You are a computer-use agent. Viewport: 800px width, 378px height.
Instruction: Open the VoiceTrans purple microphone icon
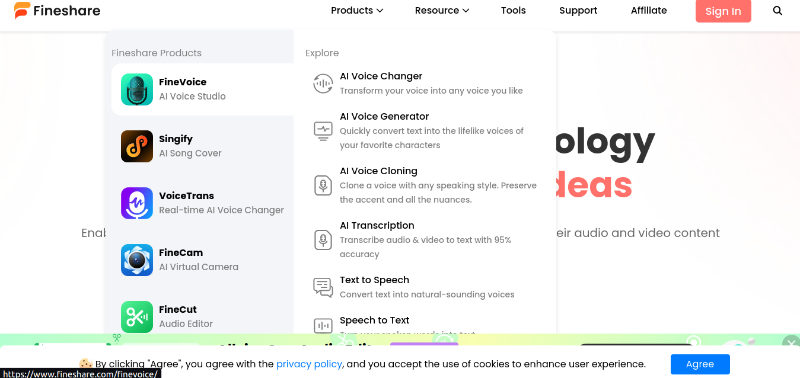point(137,203)
